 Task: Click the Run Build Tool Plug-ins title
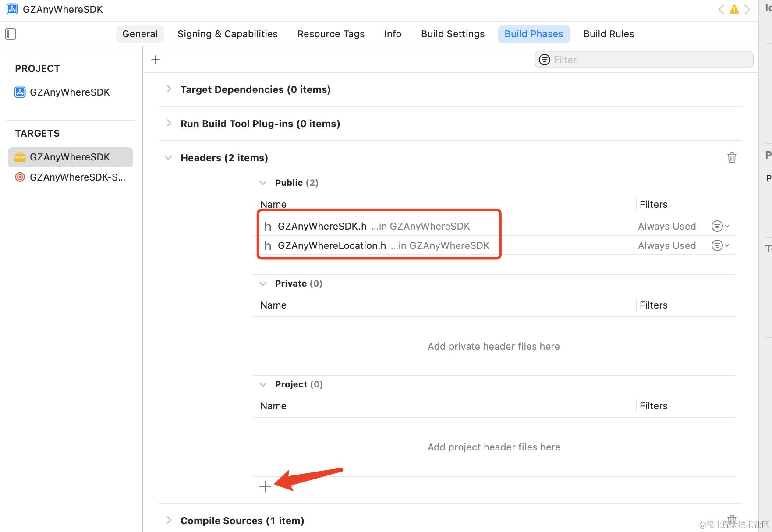click(260, 124)
